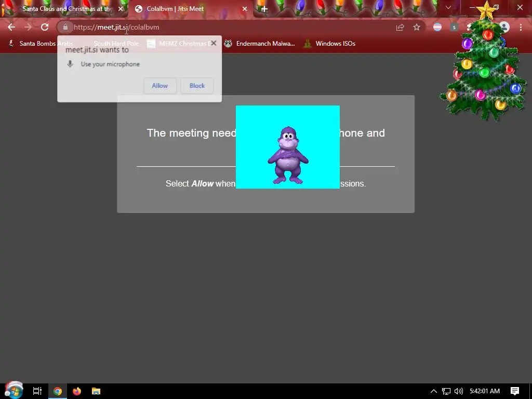Show hidden system tray icons
Screen dimensions: 532x399
pos(434,391)
